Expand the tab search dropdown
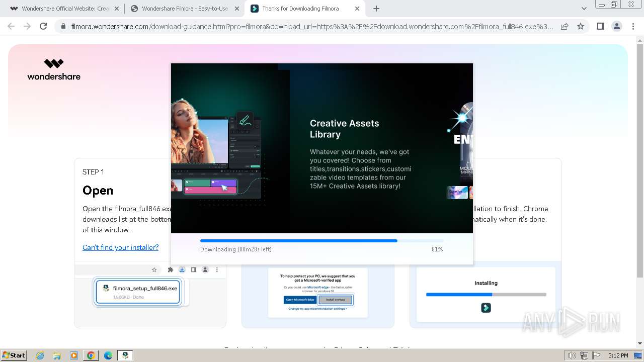 coord(584,9)
